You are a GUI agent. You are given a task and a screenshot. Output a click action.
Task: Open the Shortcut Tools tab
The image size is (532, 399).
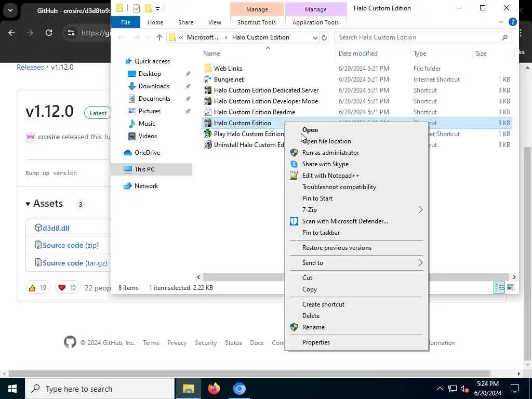click(x=257, y=22)
